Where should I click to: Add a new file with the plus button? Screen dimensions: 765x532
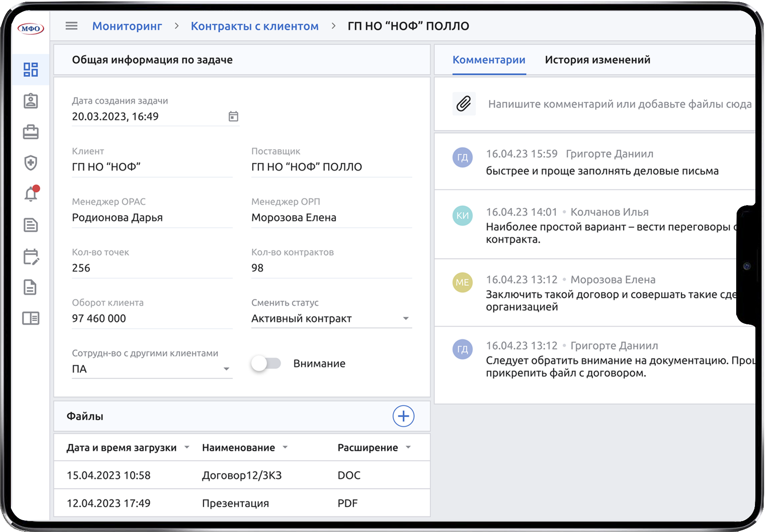coord(403,416)
